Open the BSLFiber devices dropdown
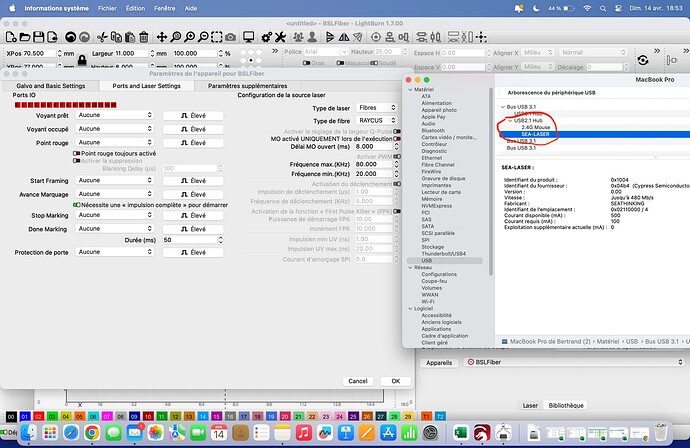Screen dimensions: 690x448 pyautogui.click(x=574, y=362)
